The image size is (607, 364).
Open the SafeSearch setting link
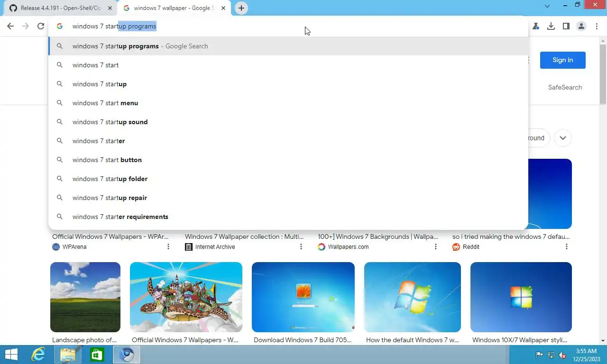click(565, 87)
